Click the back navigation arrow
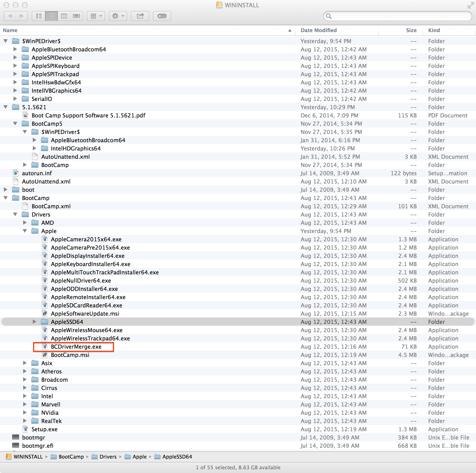 click(x=10, y=16)
